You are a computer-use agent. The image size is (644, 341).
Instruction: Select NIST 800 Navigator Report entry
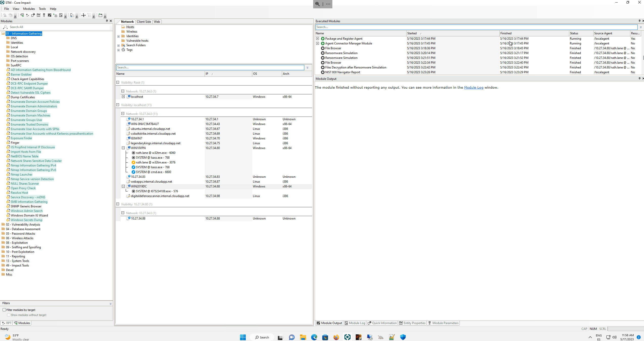[x=342, y=72]
